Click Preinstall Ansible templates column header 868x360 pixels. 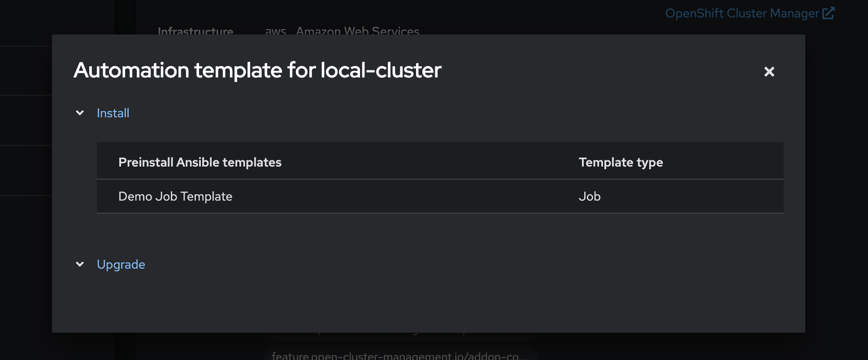[200, 162]
